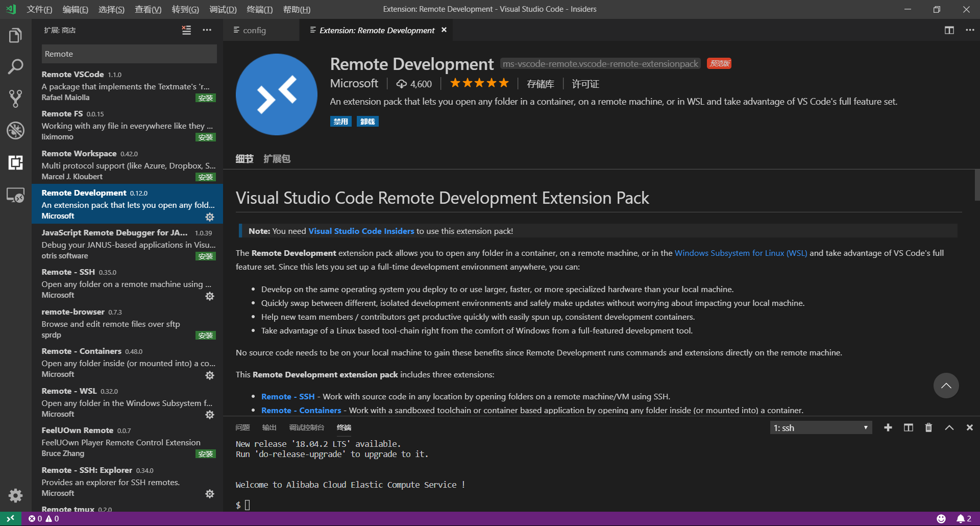The image size is (980, 526).
Task: Click the remote connection indicator in status bar
Action: click(10, 519)
